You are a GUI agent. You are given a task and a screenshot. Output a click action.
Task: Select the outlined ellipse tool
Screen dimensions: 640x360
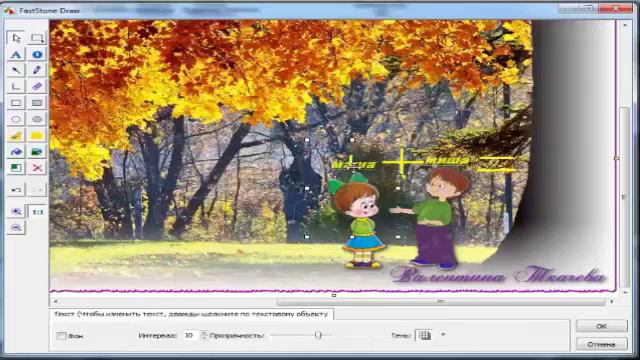tap(16, 119)
